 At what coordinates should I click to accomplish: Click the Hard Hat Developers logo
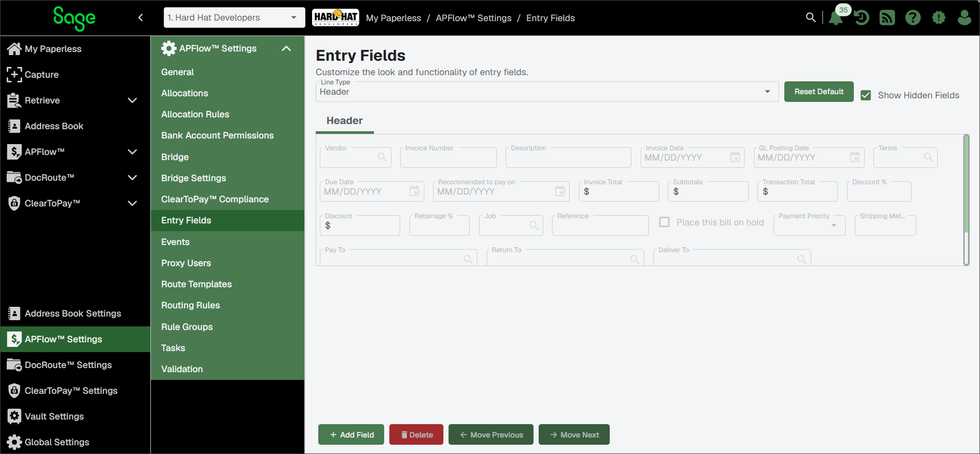[x=336, y=18]
